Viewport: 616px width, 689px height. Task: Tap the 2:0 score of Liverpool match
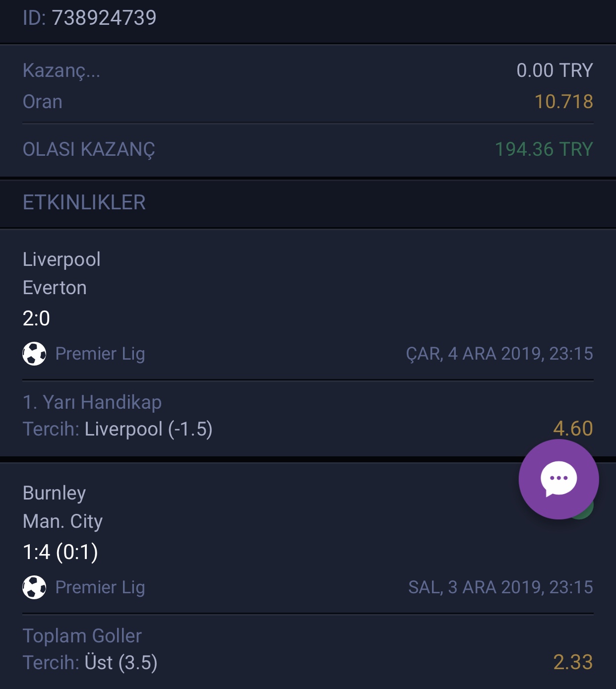click(36, 318)
